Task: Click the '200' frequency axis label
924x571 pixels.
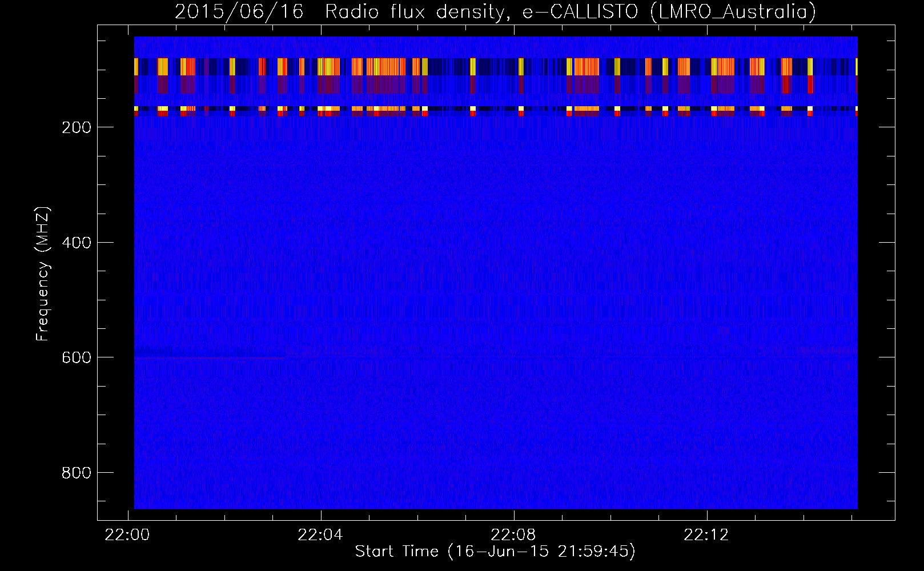Action: [77, 127]
